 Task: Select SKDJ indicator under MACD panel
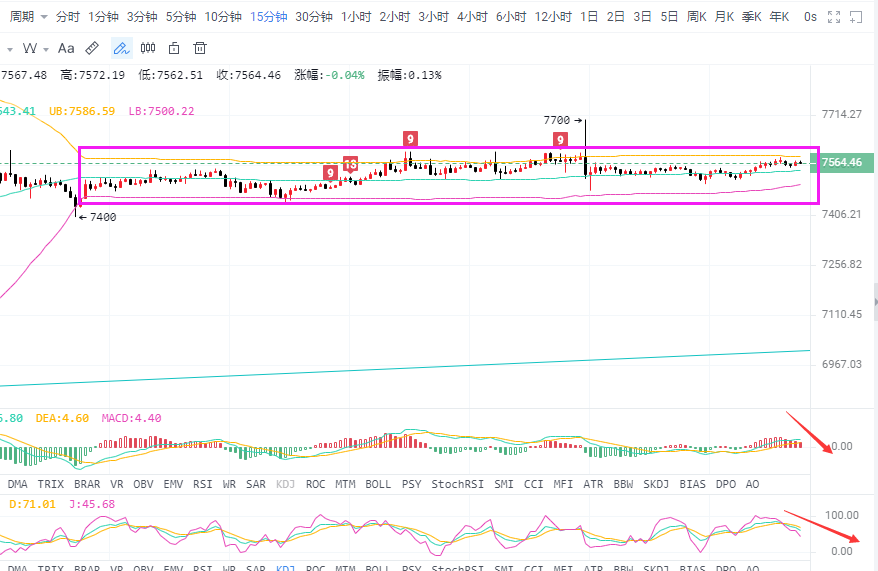tap(656, 484)
